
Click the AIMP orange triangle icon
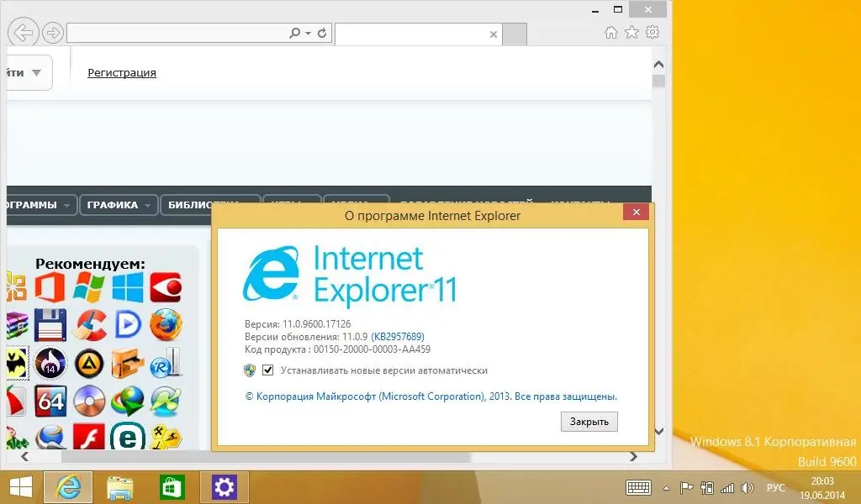coord(89,363)
